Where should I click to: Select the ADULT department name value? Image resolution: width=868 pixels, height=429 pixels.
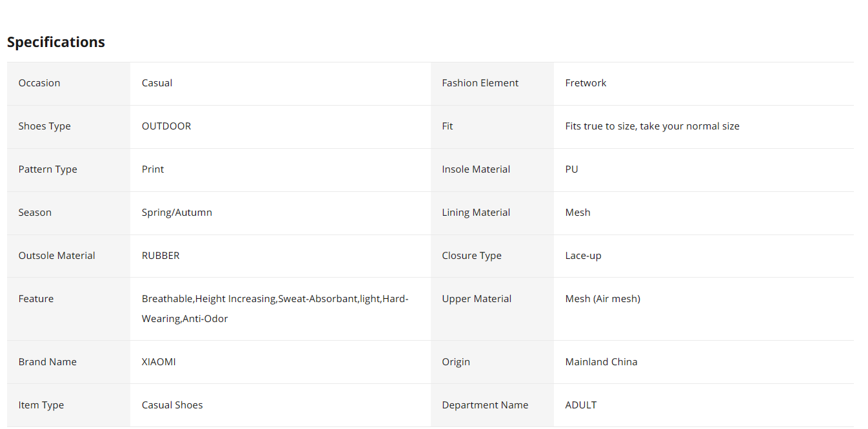click(580, 405)
